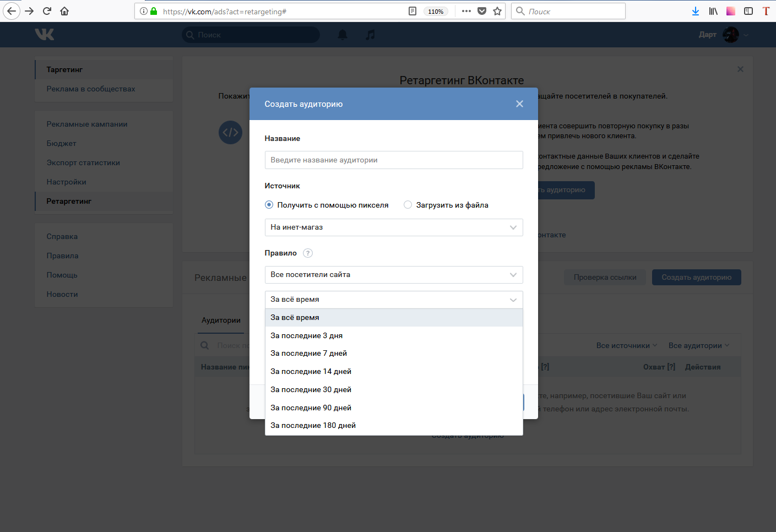Screen dimensions: 776x532
Task: Save page to Pocket icon
Action: [482, 11]
